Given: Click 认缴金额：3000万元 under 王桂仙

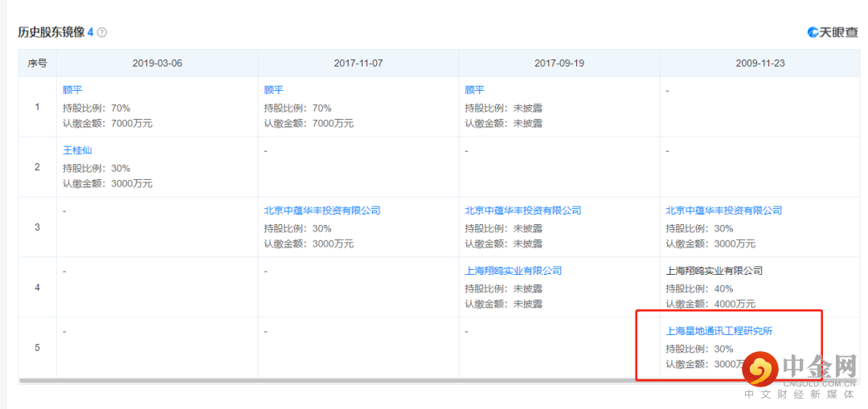Looking at the screenshot, I should 108,184.
